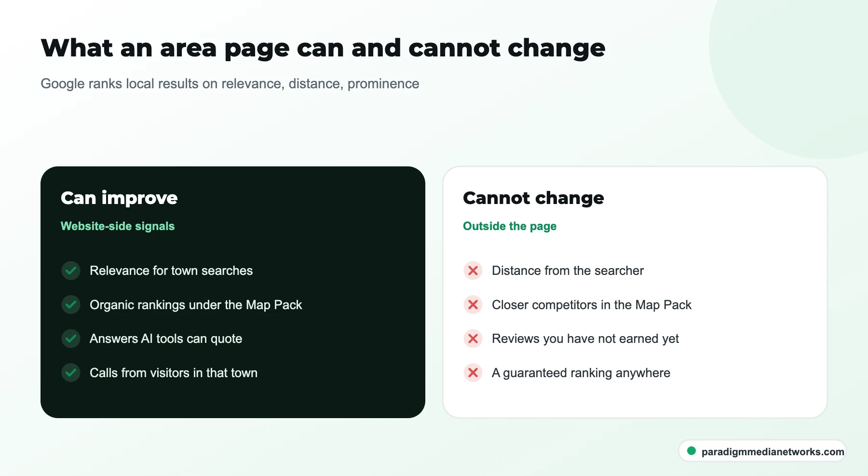The width and height of the screenshot is (868, 476).
Task: Select the text 'Reviews you have not earned yet'
Action: coord(585,339)
